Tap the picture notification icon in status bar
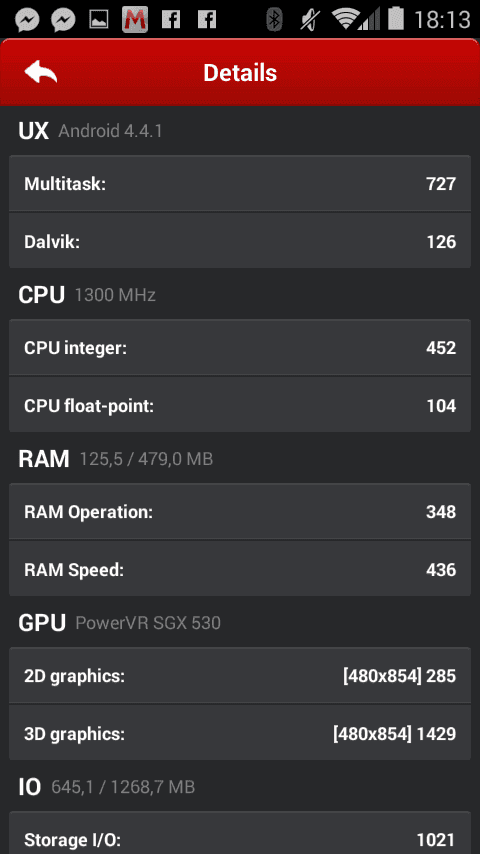The image size is (480, 854). pos(99,20)
